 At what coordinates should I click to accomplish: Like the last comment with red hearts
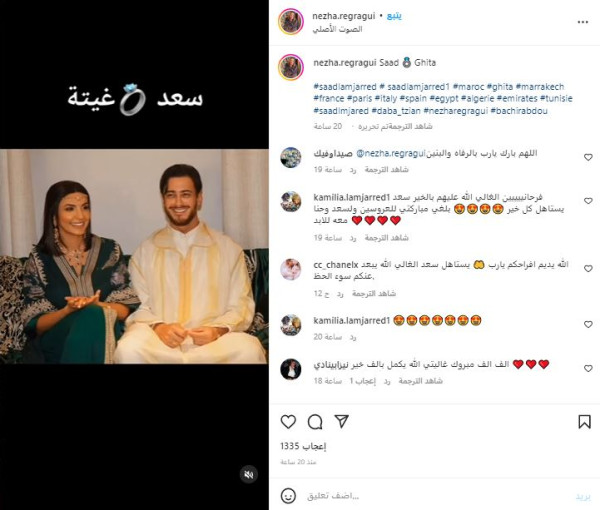588,368
